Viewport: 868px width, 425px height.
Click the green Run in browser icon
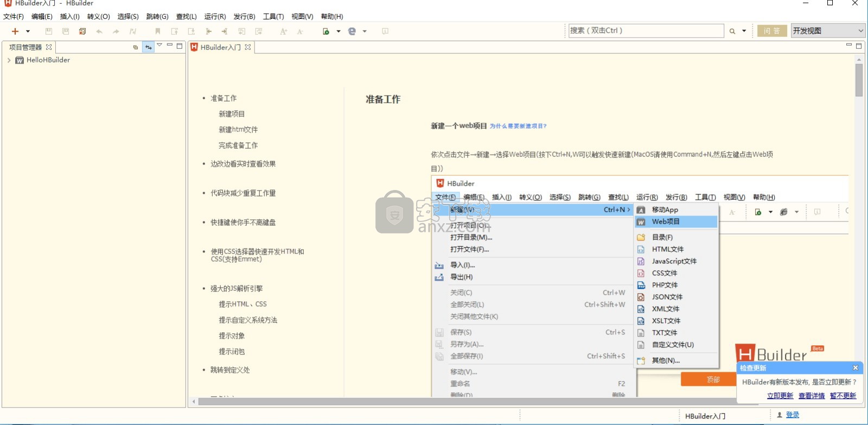point(326,31)
